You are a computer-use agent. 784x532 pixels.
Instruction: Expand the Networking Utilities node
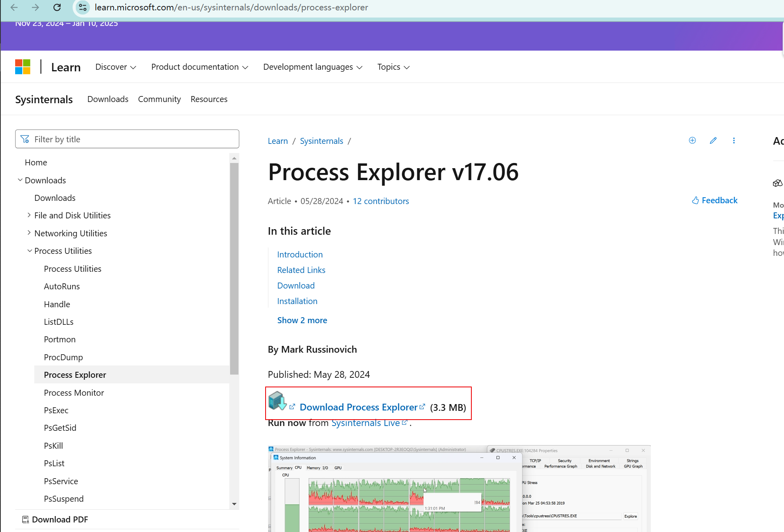tap(29, 233)
